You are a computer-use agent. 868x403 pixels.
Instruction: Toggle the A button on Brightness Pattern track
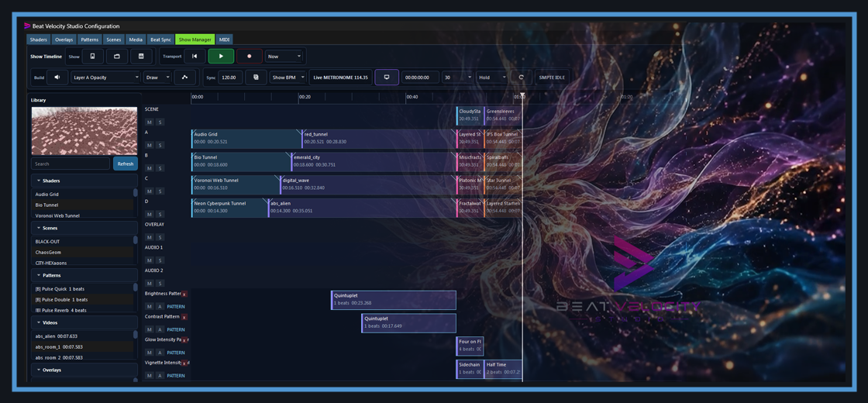160,307
